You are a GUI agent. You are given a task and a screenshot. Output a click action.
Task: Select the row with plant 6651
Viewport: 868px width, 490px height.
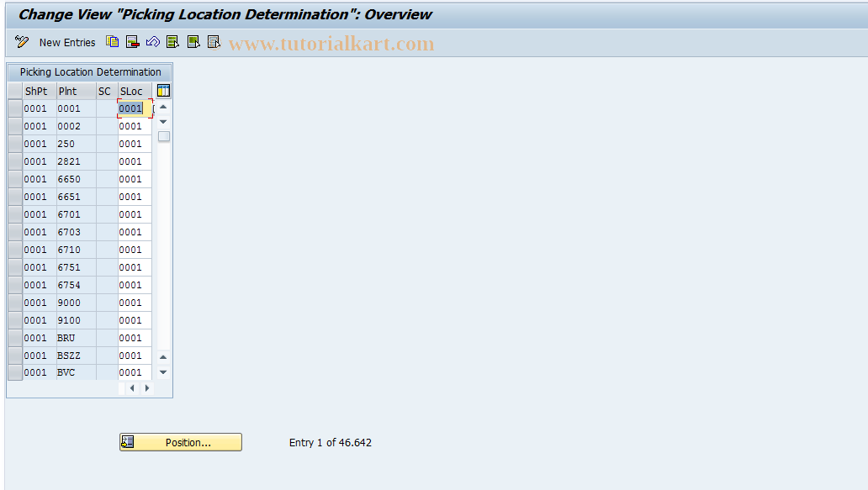click(15, 197)
